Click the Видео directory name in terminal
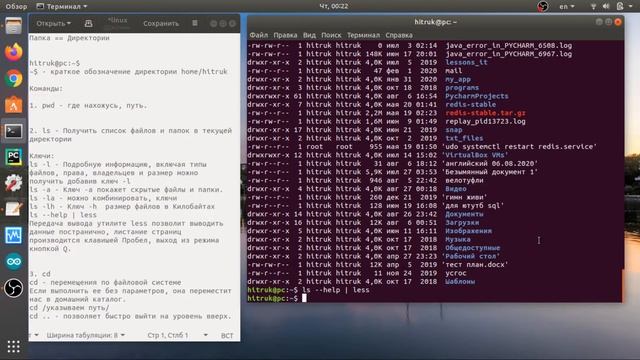 coord(456,189)
